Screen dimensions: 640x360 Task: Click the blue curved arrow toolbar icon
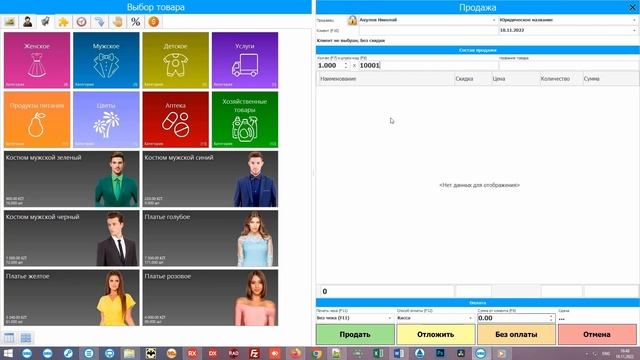pos(100,22)
